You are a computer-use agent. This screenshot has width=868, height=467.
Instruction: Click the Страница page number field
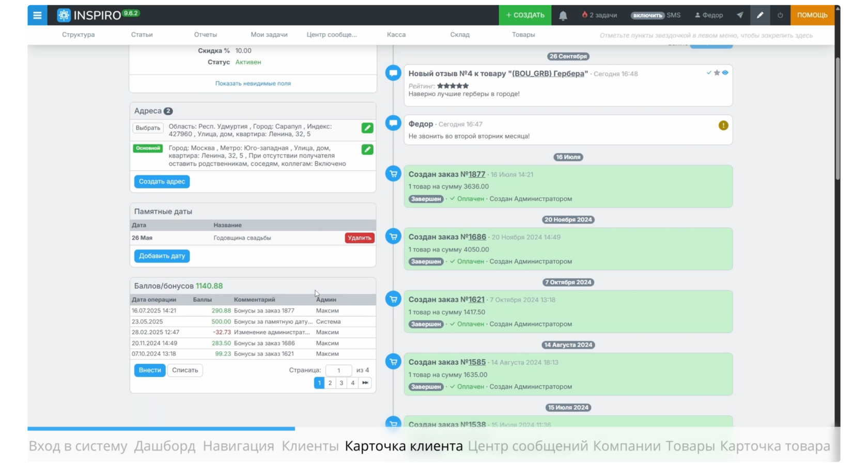[x=338, y=370]
